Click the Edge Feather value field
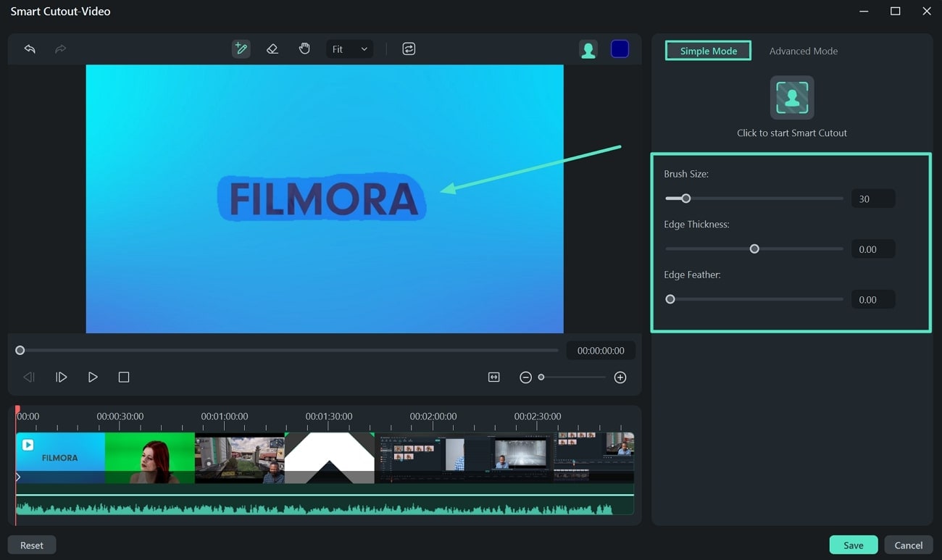This screenshot has height=560, width=942. click(873, 299)
